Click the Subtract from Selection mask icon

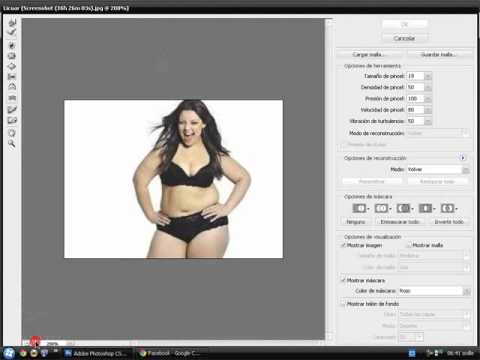click(x=403, y=208)
